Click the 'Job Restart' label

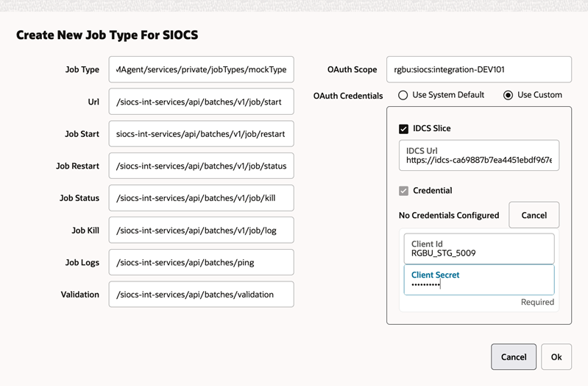pos(77,166)
